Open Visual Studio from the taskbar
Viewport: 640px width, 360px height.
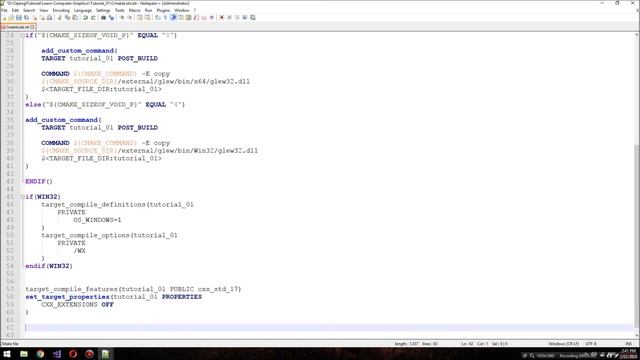coord(57,354)
